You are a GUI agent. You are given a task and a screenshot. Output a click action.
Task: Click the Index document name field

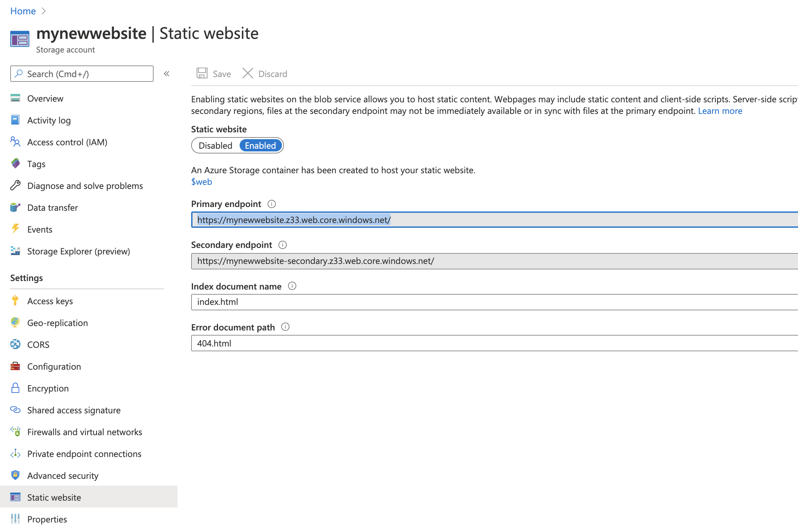pos(495,302)
